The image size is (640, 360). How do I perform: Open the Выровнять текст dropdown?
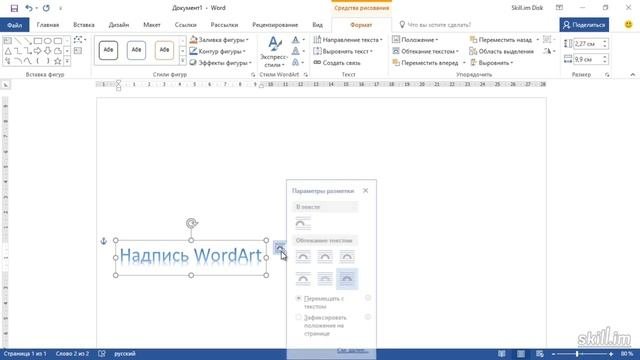(343, 51)
